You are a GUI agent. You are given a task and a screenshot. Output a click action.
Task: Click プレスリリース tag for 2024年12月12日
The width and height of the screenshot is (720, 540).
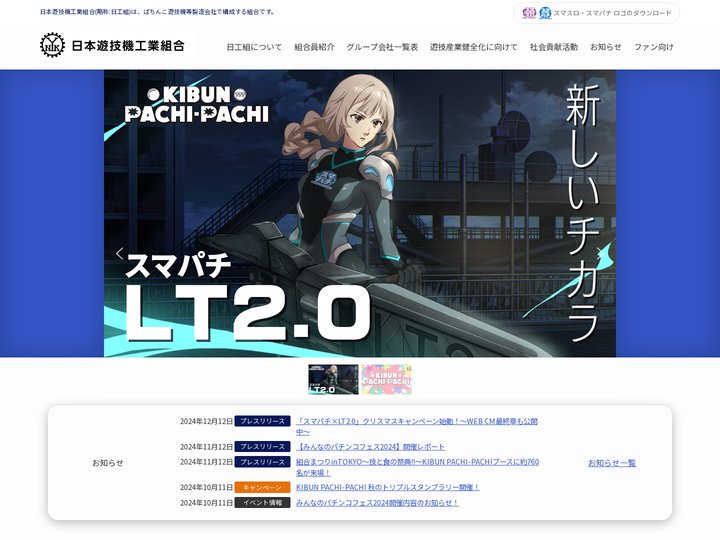[262, 421]
